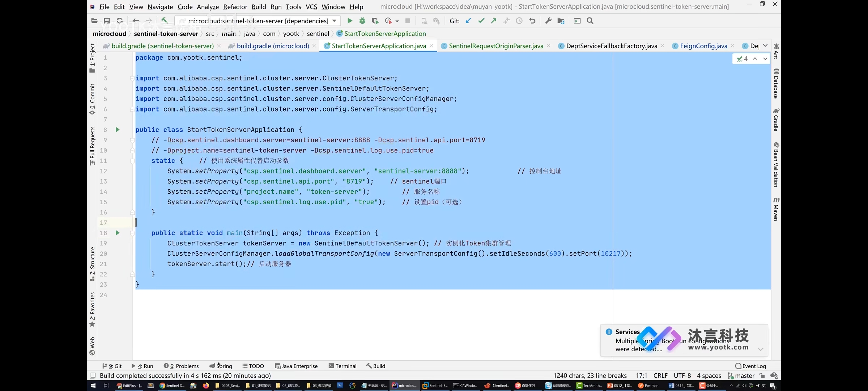Show hidden editor tabs dropdown
Image resolution: width=868 pixels, height=391 pixels.
[765, 46]
